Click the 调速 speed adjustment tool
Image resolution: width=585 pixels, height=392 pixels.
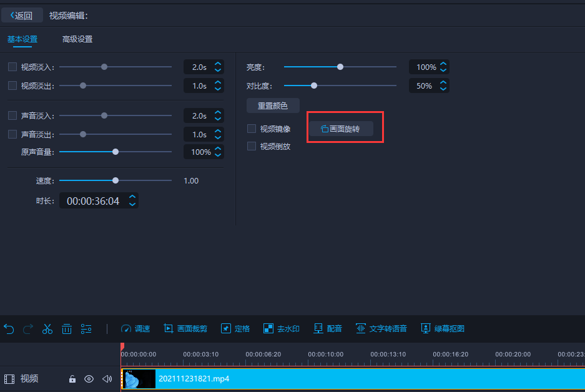(135, 328)
